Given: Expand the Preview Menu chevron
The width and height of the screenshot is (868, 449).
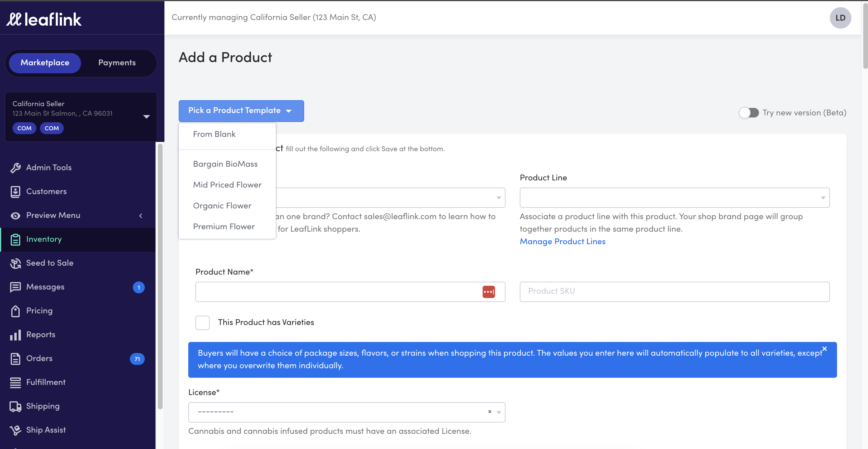Looking at the screenshot, I should (x=141, y=216).
